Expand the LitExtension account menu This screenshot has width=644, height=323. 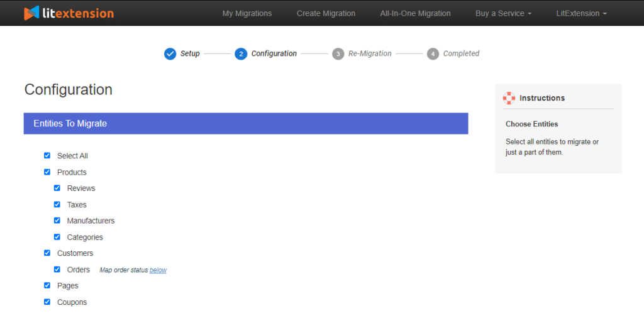[581, 13]
